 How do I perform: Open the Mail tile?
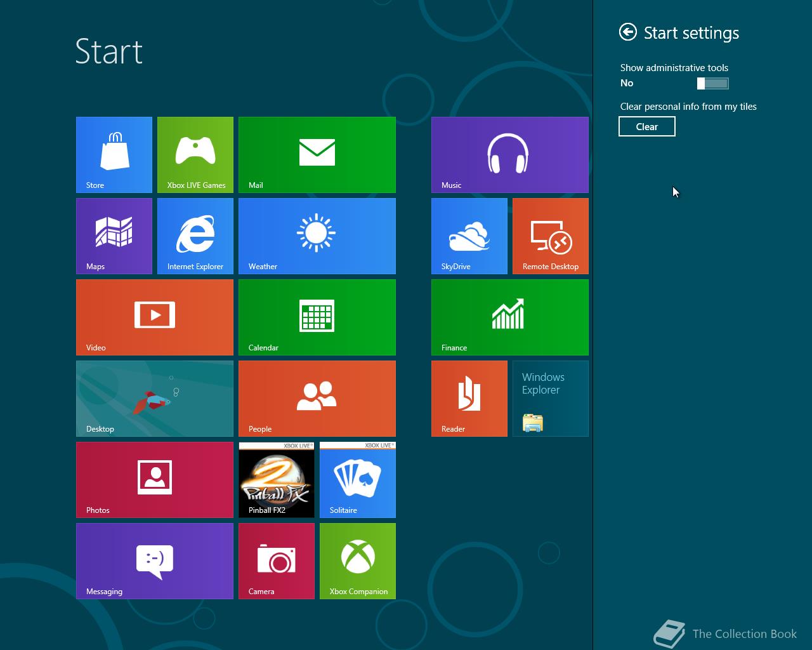coord(317,155)
